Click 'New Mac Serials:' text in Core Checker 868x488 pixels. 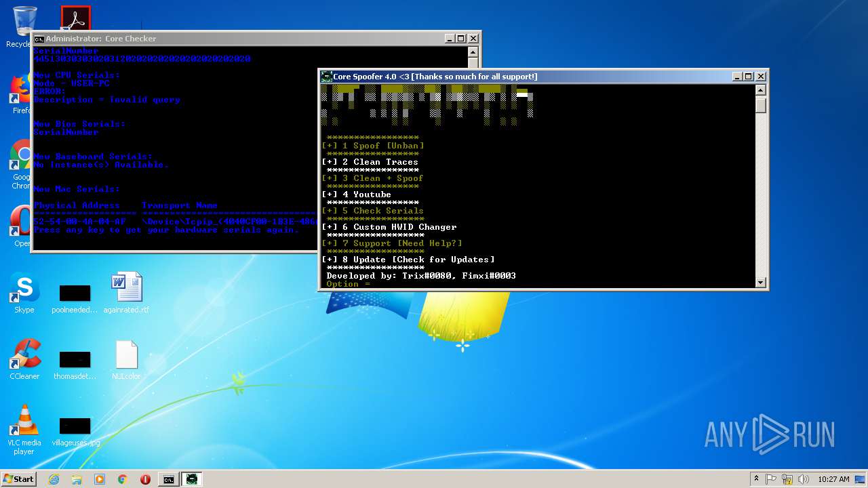(77, 189)
